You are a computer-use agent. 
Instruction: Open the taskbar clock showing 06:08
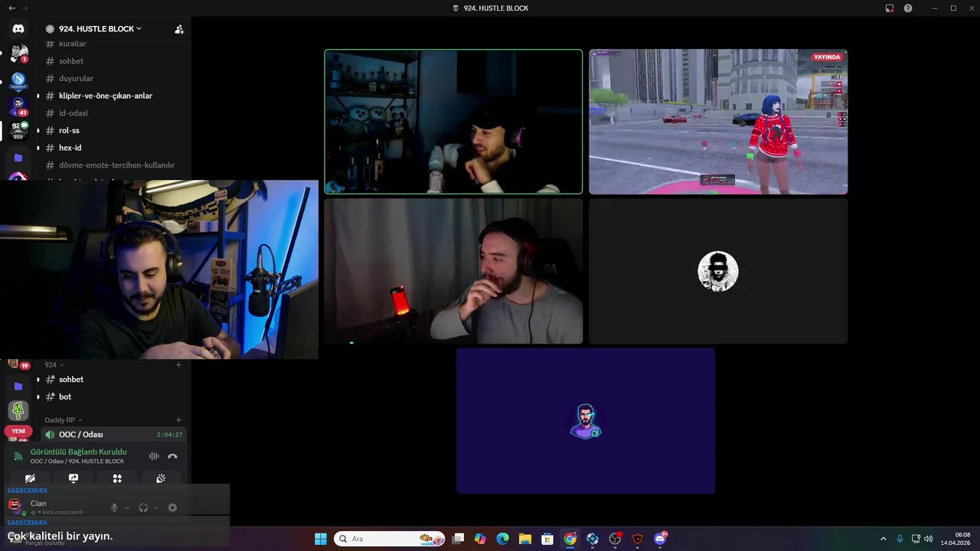coord(956,539)
